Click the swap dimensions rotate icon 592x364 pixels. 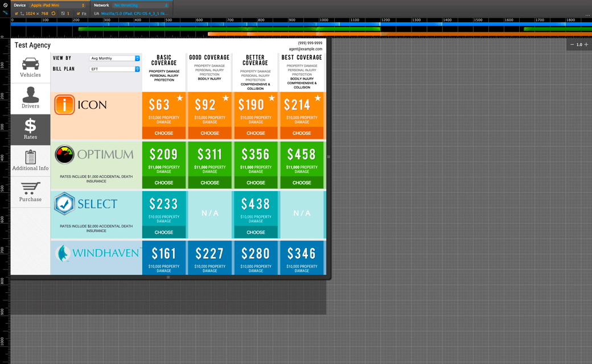tap(54, 13)
